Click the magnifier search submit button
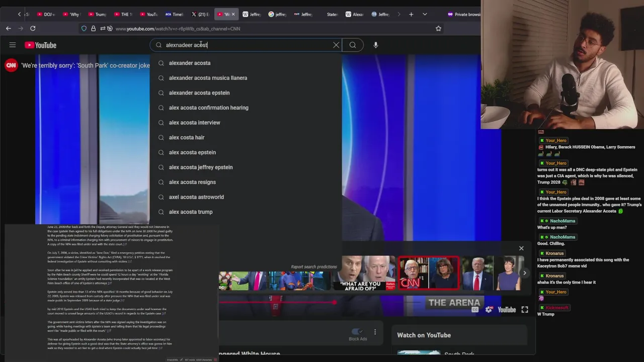 coord(353,45)
